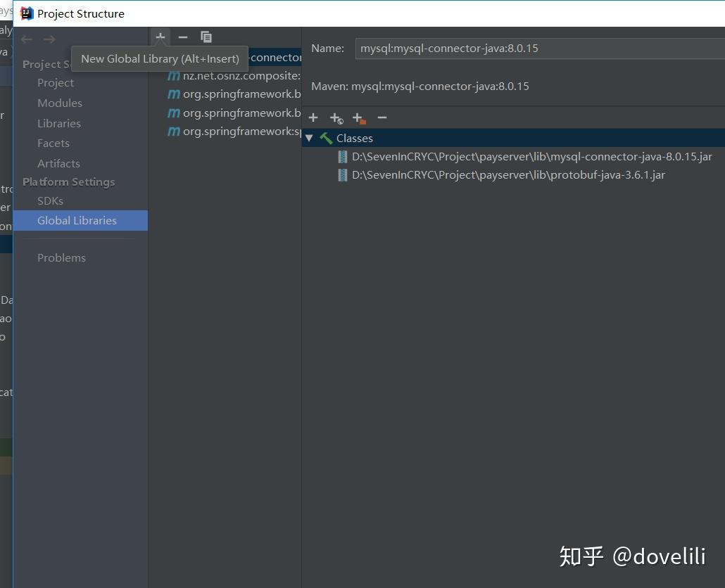Select the org.springframework:sp library entry
The height and width of the screenshot is (588, 725).
tap(232, 131)
